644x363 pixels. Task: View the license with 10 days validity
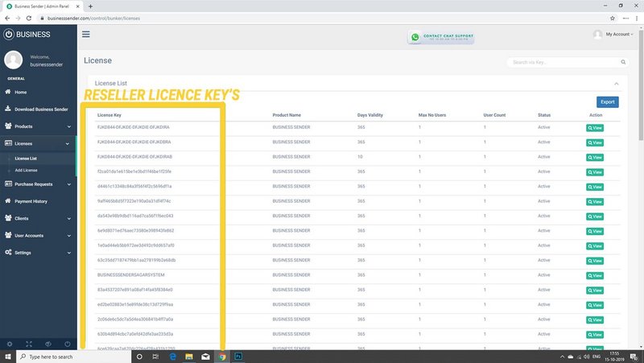coord(595,157)
